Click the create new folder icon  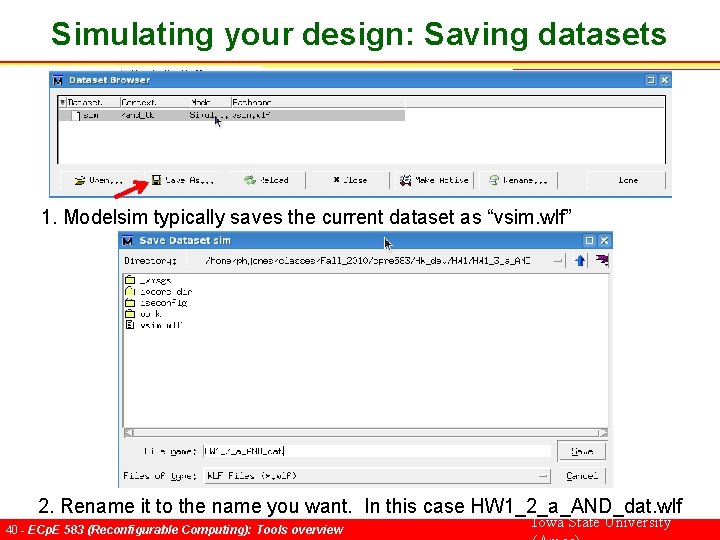tap(602, 260)
